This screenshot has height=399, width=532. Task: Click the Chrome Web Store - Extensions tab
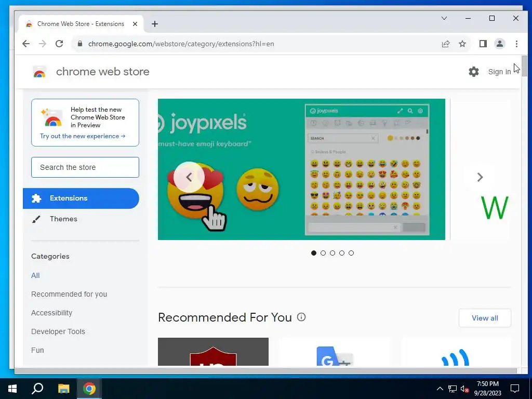81,24
